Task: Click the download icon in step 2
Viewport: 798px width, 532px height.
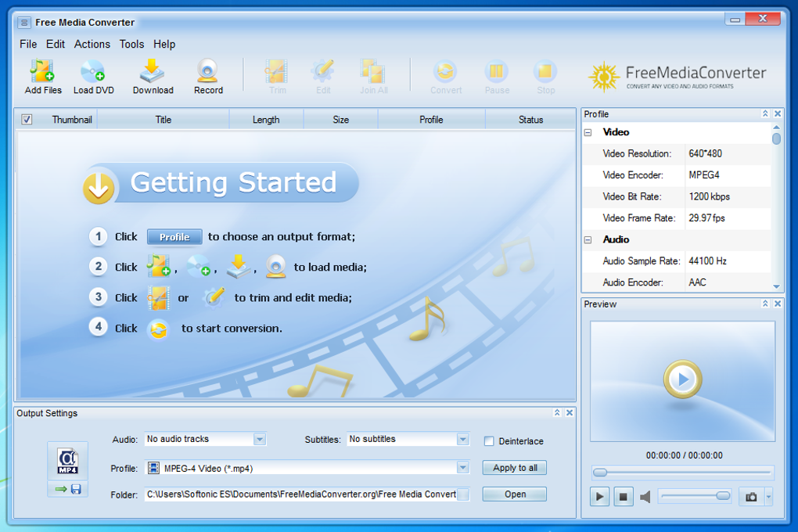Action: point(239,266)
